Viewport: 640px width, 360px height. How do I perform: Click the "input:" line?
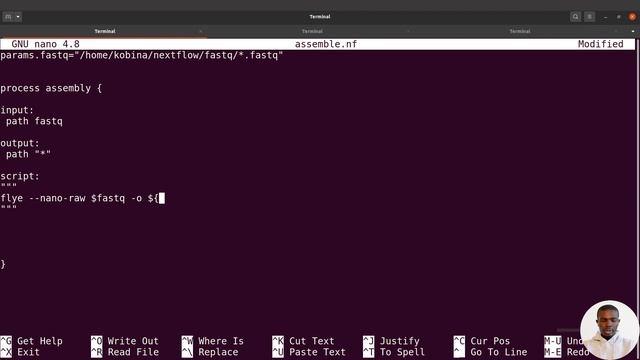pyautogui.click(x=17, y=110)
